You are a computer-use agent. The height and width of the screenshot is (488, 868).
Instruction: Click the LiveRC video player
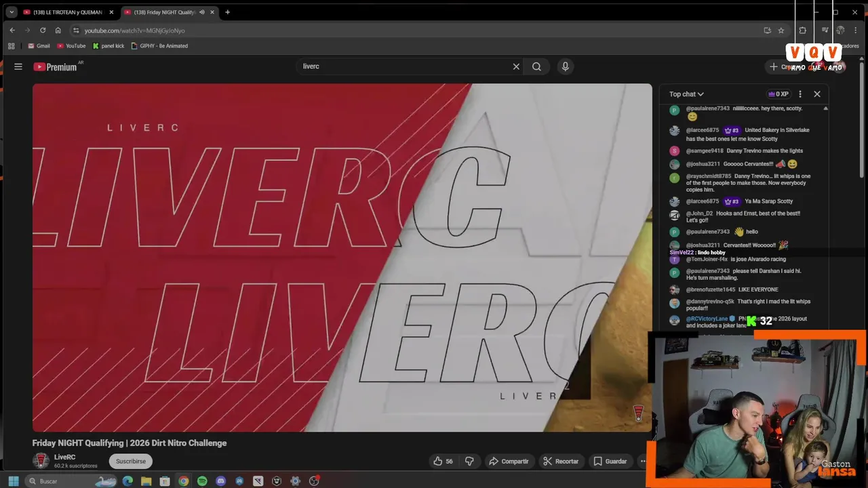point(342,258)
